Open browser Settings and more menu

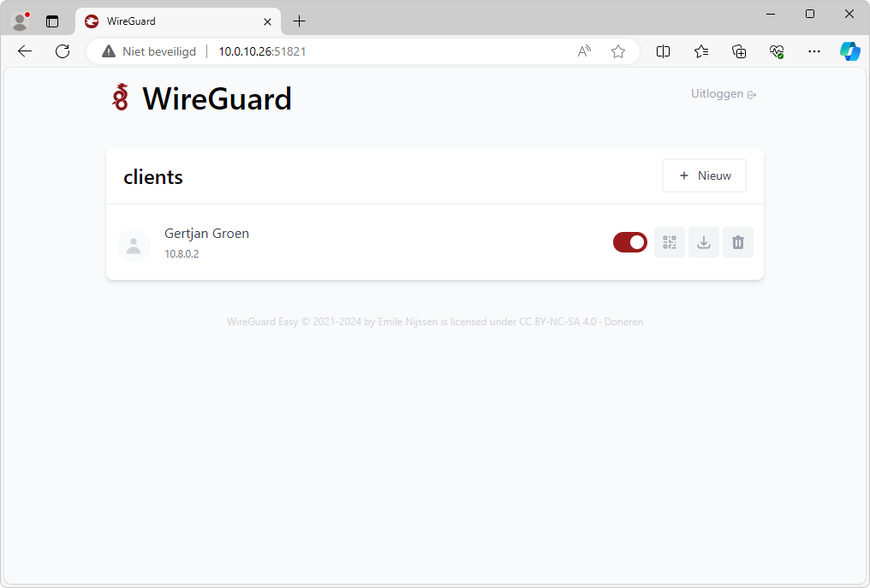coord(814,51)
